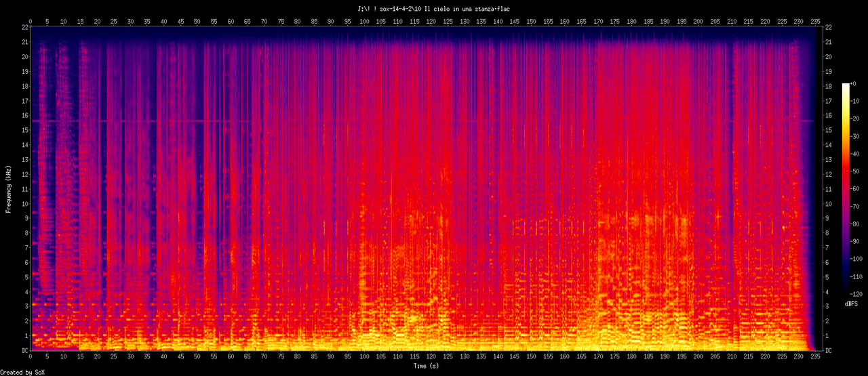Click the "-60" colorbar label
This screenshot has width=868, height=376.
(856, 189)
